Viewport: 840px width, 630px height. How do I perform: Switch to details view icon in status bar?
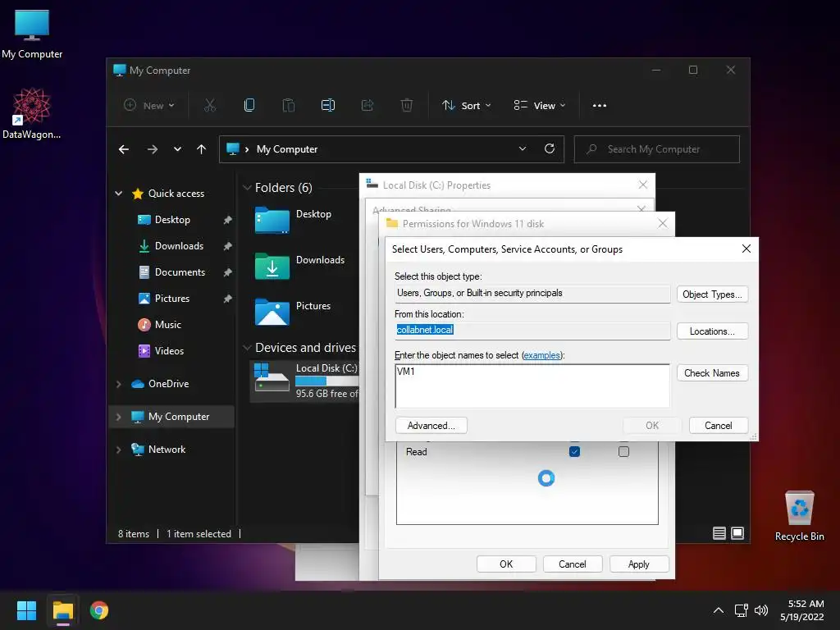719,533
